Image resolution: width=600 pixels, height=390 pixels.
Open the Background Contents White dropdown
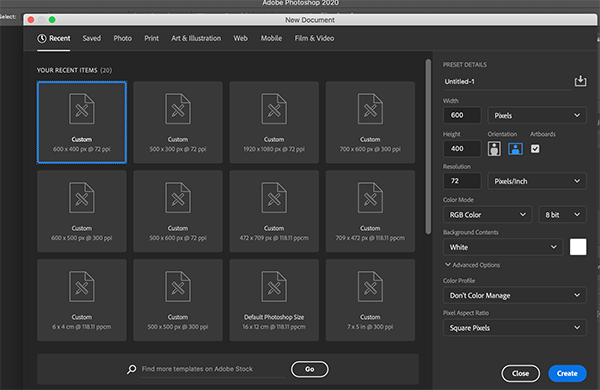[x=503, y=247]
